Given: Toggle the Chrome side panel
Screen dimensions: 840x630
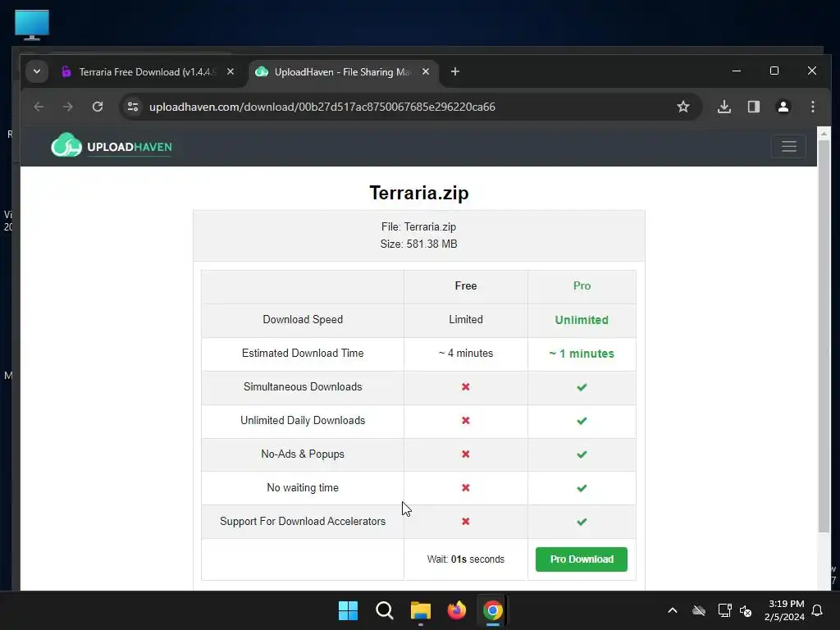Looking at the screenshot, I should click(x=754, y=107).
